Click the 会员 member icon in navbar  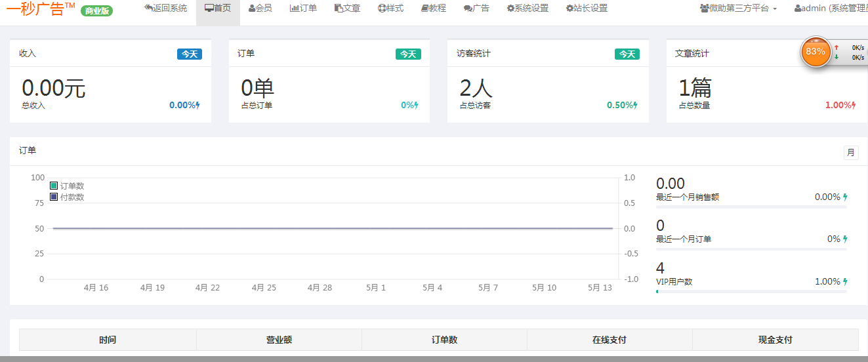tap(252, 9)
